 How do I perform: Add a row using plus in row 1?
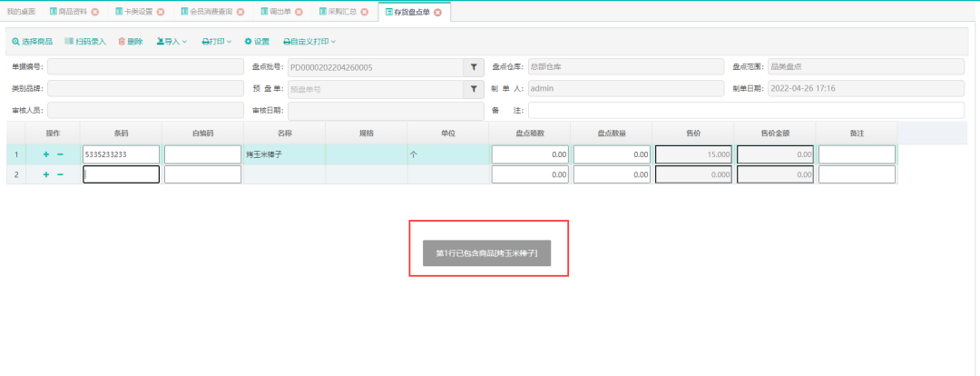pyautogui.click(x=46, y=154)
